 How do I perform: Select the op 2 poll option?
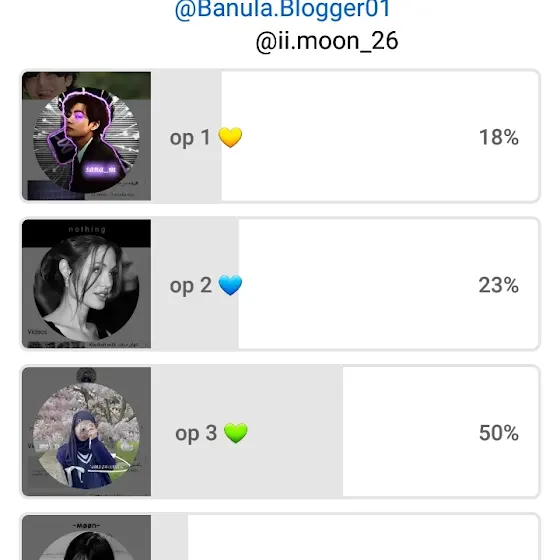tap(280, 284)
